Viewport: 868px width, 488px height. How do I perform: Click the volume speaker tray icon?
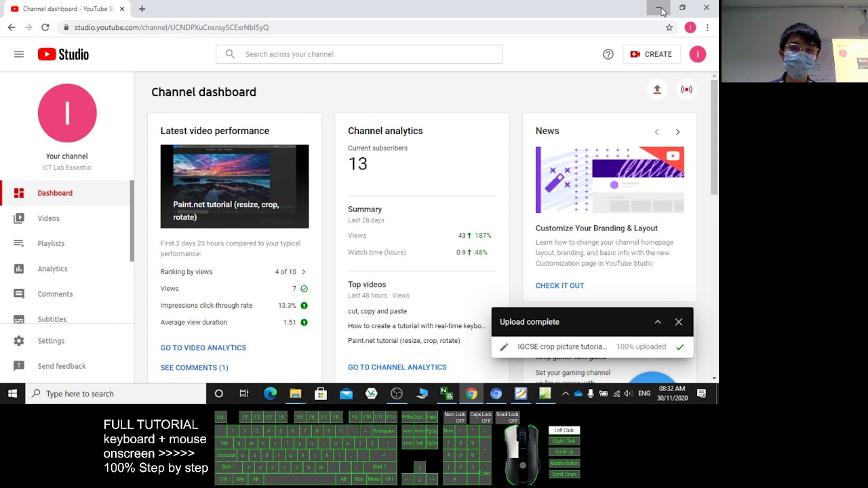pos(628,394)
